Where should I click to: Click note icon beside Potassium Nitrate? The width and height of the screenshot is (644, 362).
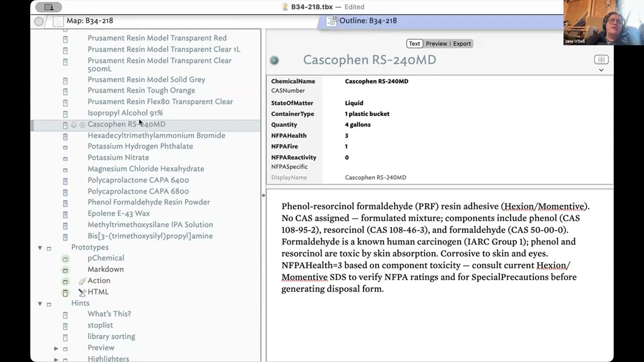(65, 158)
